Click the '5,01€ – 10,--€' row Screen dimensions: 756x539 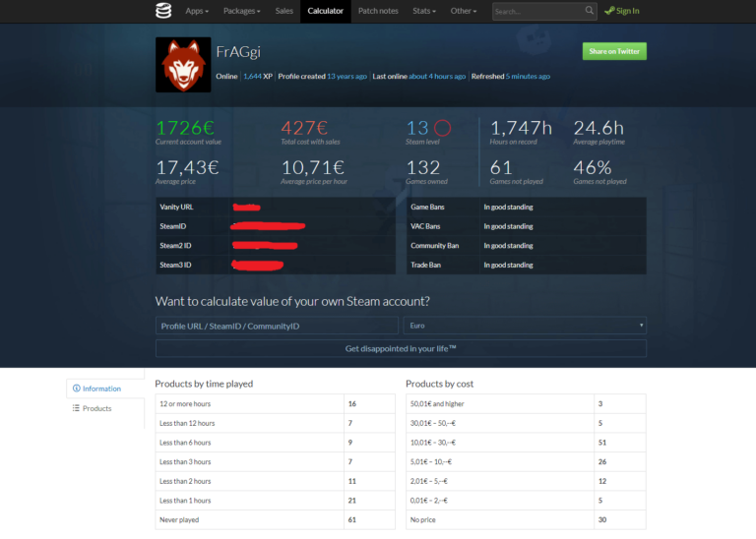coord(526,461)
